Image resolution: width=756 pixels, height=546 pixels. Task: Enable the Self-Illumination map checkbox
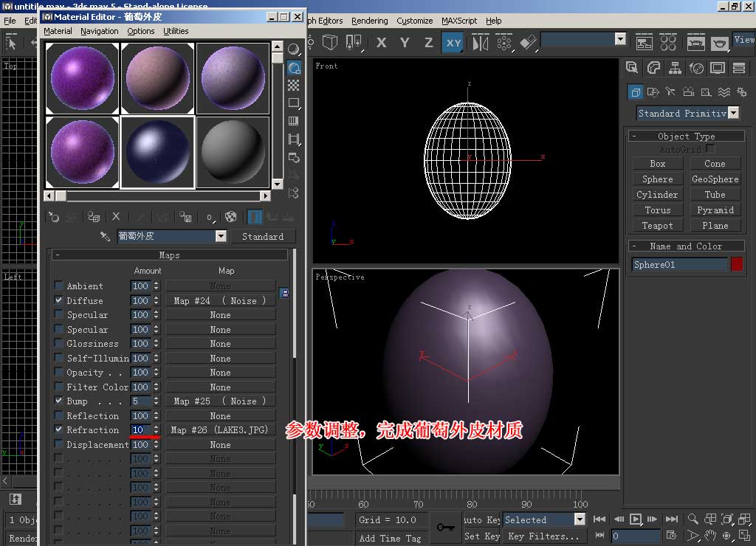(x=58, y=358)
